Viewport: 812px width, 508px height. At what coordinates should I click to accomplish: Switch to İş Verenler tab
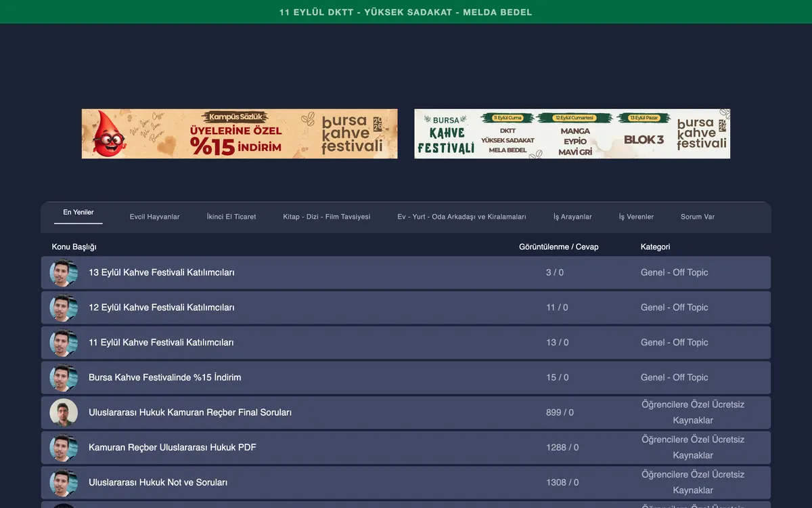click(x=636, y=217)
